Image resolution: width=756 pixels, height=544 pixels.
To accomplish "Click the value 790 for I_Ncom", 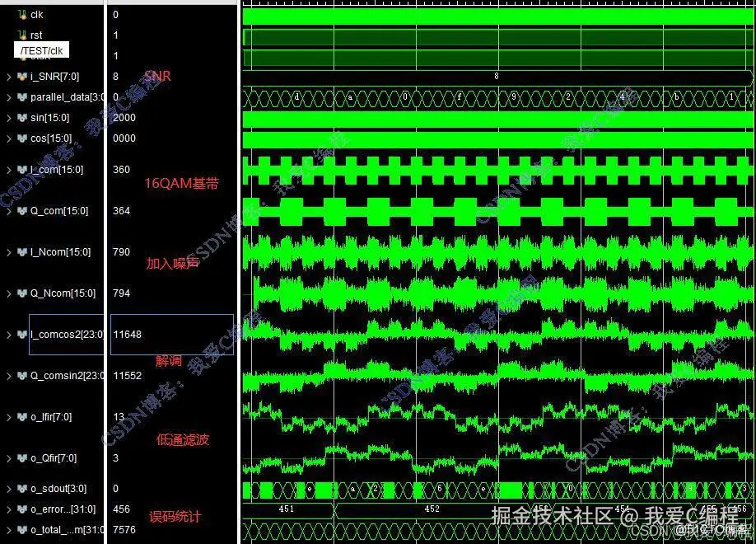I will 122,252.
